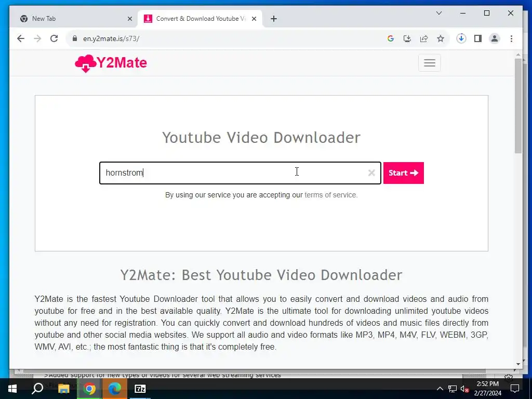
Task: Open Windows taskbar search
Action: pyautogui.click(x=37, y=389)
